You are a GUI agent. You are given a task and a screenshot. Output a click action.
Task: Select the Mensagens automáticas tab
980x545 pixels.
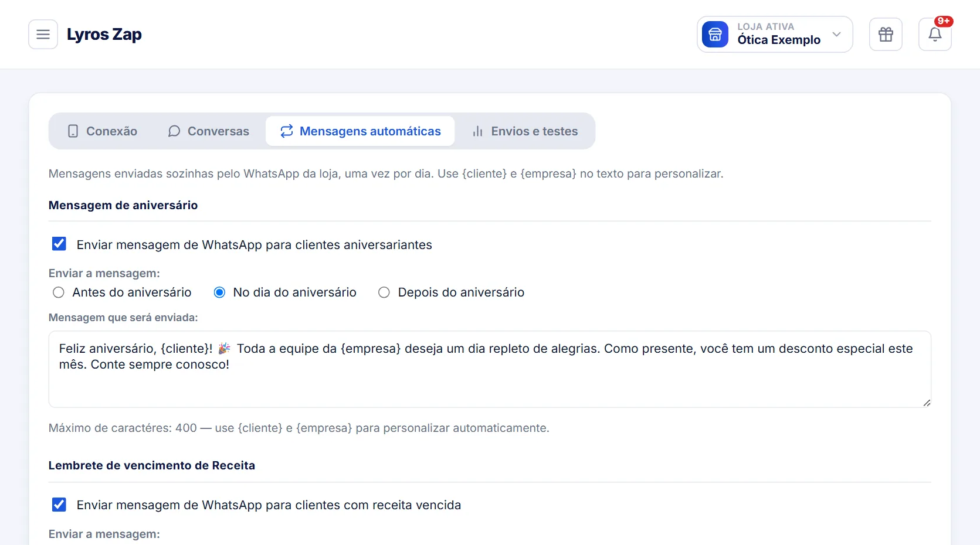point(360,131)
